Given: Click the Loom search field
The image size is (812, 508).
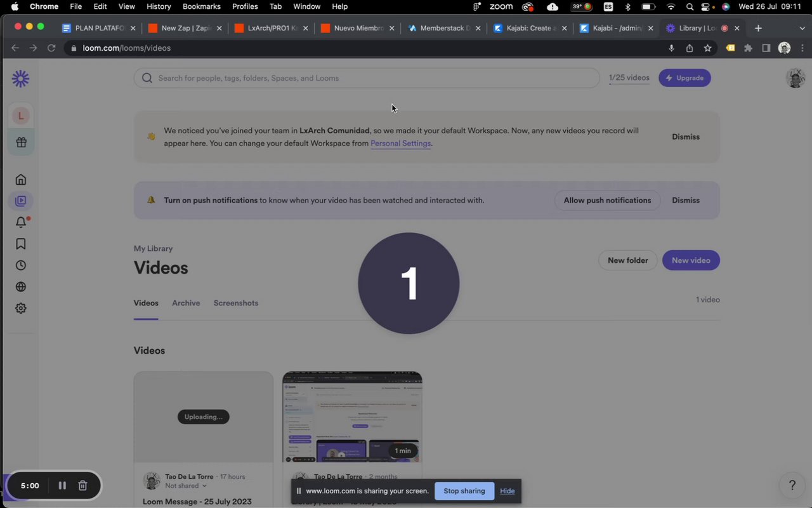Looking at the screenshot, I should click(367, 78).
